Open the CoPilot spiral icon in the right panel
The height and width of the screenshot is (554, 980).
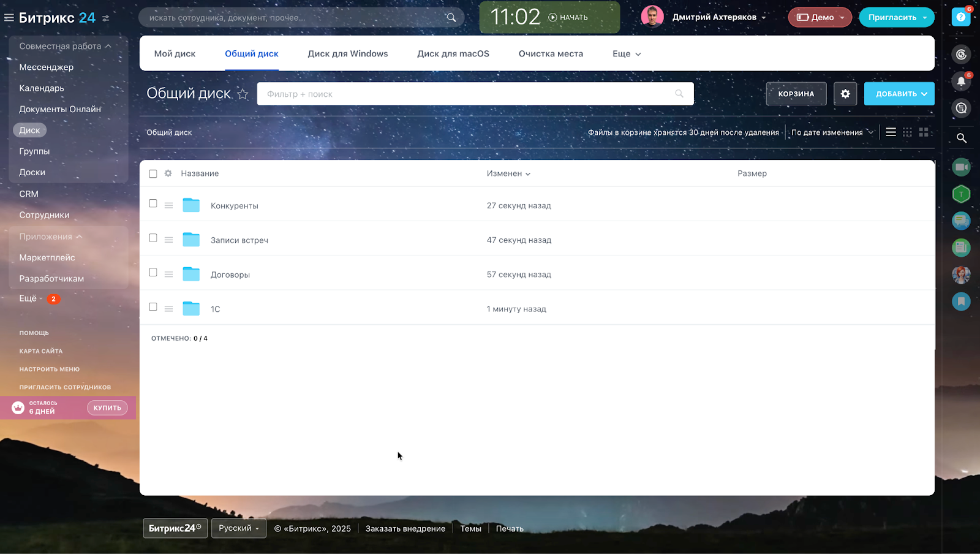(x=961, y=55)
